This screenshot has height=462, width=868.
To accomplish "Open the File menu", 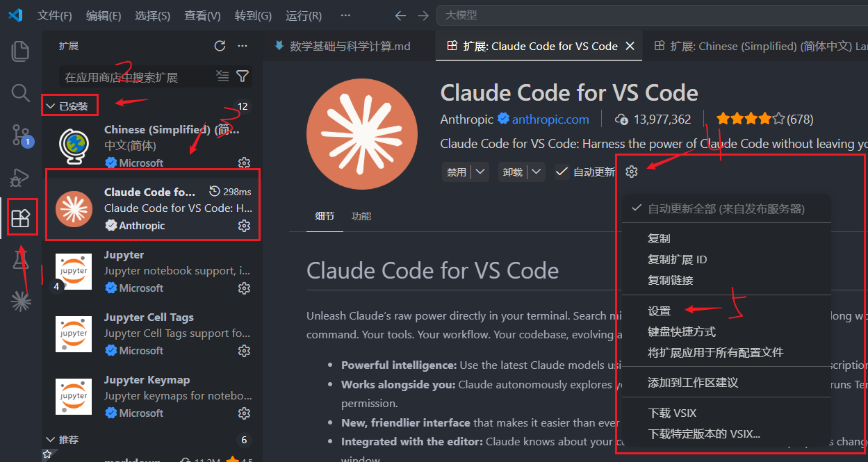I will (54, 15).
